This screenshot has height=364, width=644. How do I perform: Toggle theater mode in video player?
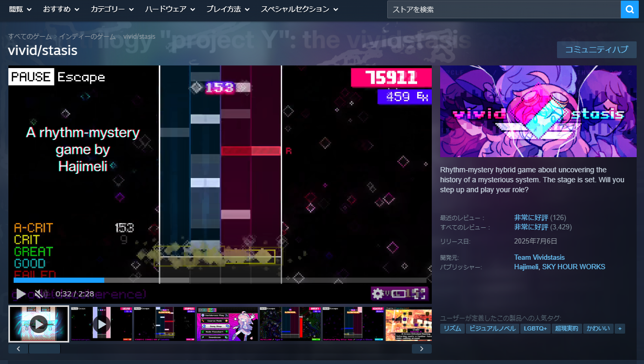click(x=398, y=294)
